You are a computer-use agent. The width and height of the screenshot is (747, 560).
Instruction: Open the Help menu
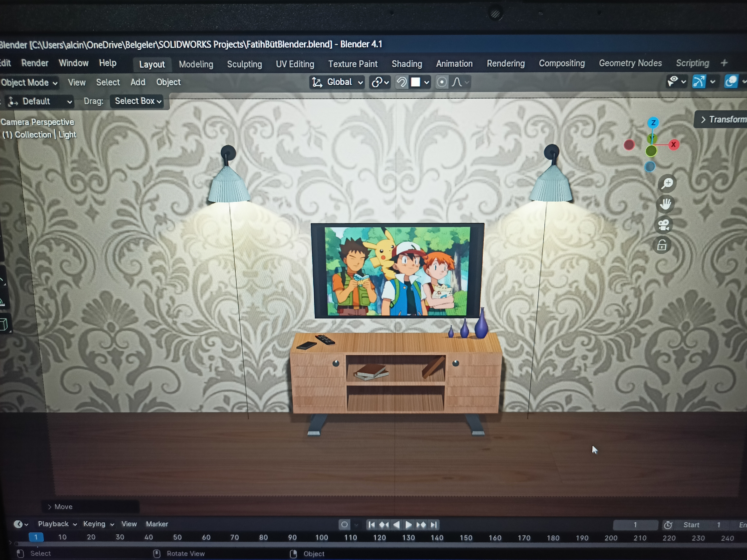pos(108,63)
